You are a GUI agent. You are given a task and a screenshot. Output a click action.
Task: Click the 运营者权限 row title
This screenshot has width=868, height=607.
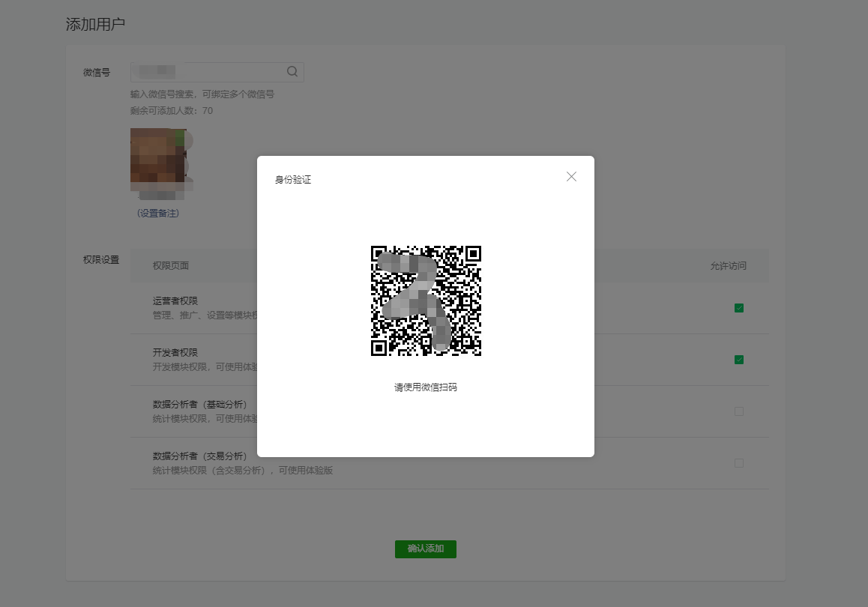175,301
